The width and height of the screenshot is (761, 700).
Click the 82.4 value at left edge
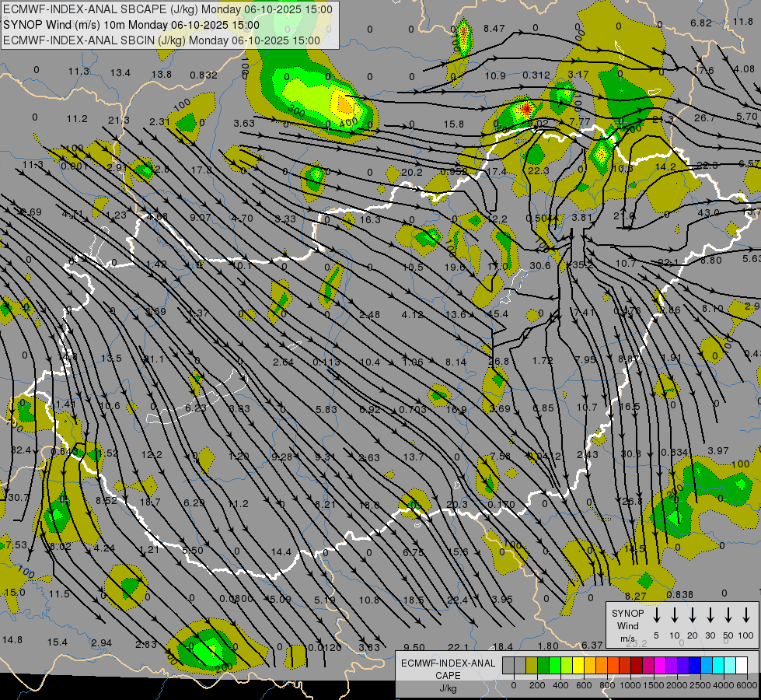[21, 450]
